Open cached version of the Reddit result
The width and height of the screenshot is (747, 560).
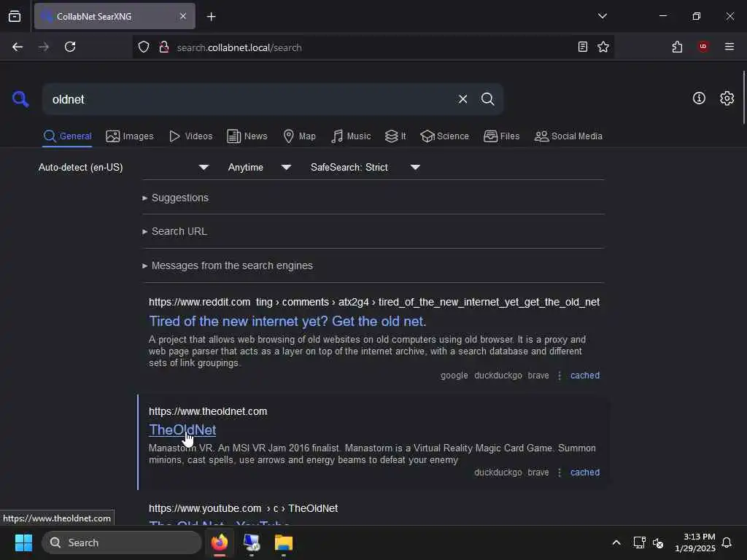pyautogui.click(x=585, y=376)
